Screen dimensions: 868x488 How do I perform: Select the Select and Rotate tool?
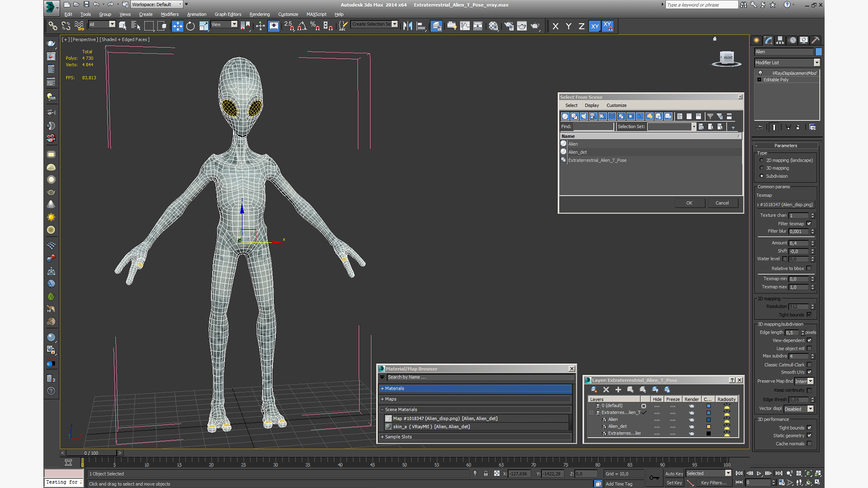click(190, 26)
